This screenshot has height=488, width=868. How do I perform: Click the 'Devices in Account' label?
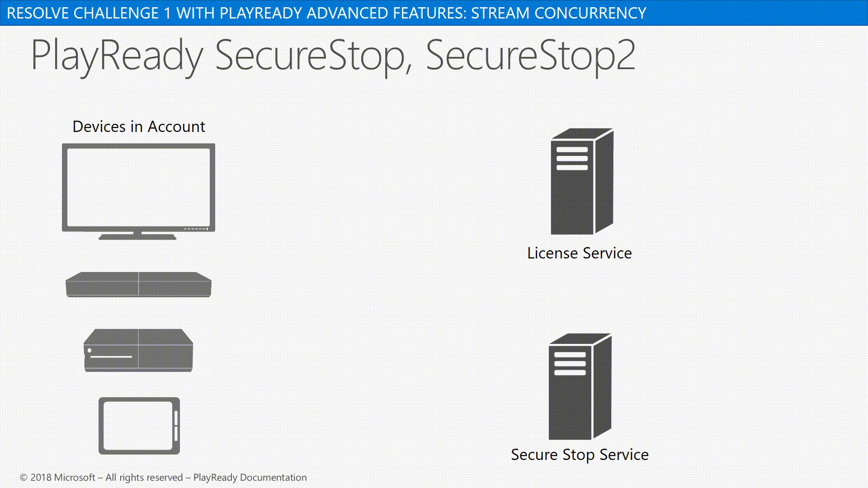[139, 127]
